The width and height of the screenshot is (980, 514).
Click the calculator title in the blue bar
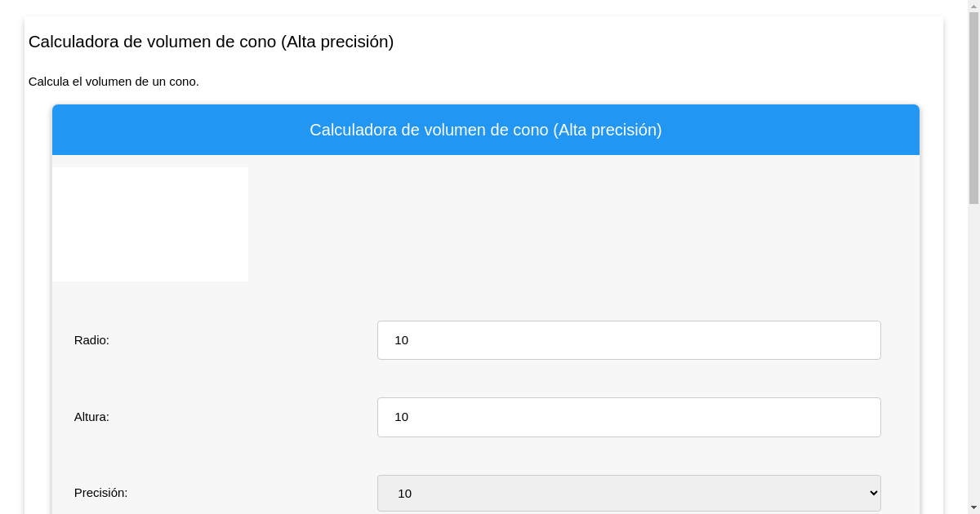tap(486, 130)
